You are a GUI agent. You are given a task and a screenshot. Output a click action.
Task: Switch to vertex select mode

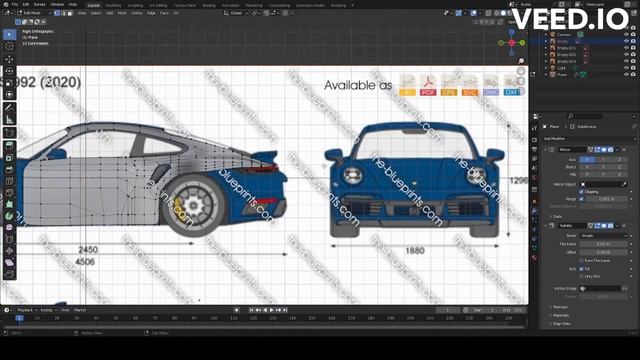pos(57,13)
